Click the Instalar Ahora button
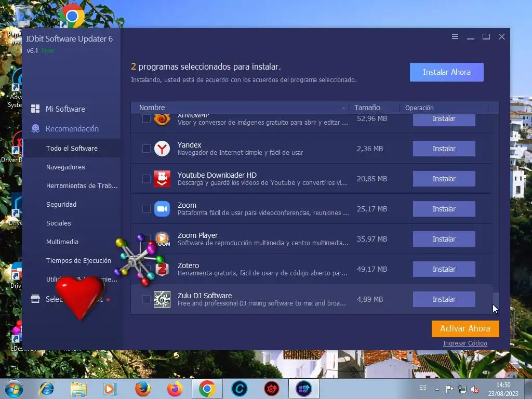The height and width of the screenshot is (399, 532). pos(446,72)
